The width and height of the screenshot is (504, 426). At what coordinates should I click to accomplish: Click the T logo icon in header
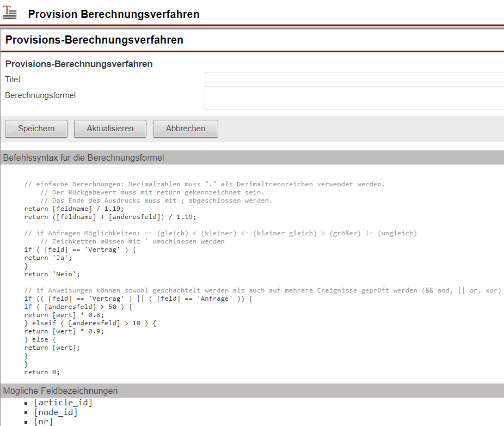(10, 13)
